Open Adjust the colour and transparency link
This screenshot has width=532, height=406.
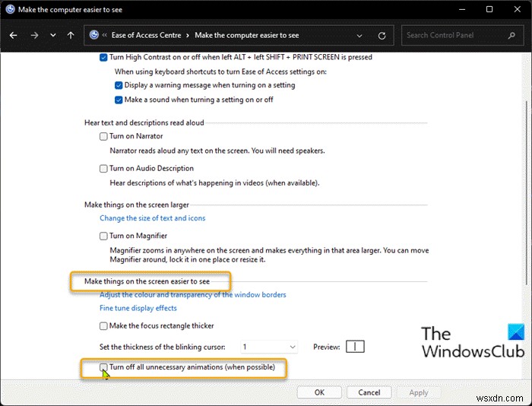[193, 295]
